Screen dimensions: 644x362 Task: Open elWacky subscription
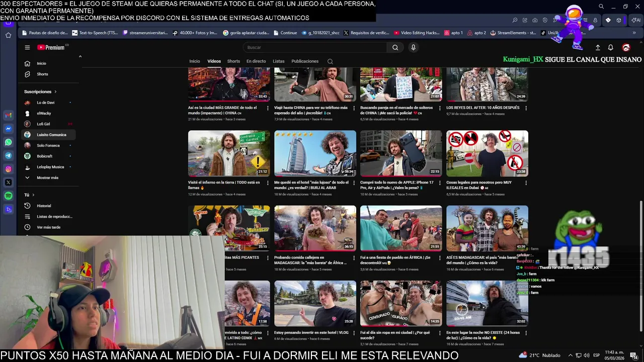(48, 113)
